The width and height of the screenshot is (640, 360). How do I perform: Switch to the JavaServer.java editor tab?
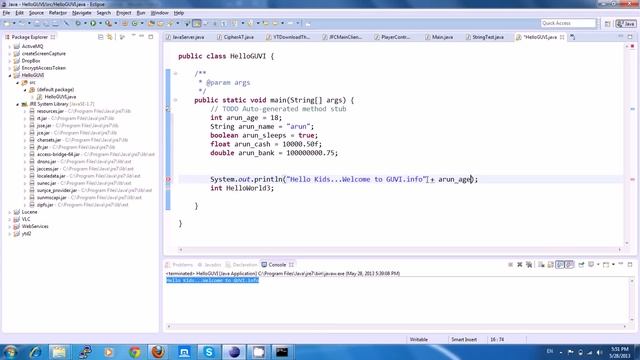[x=185, y=37]
